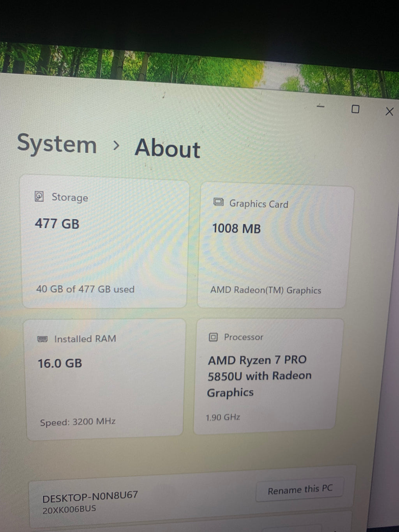Click the 'Graphics Card' label
399x532 pixels.
pos(259,204)
